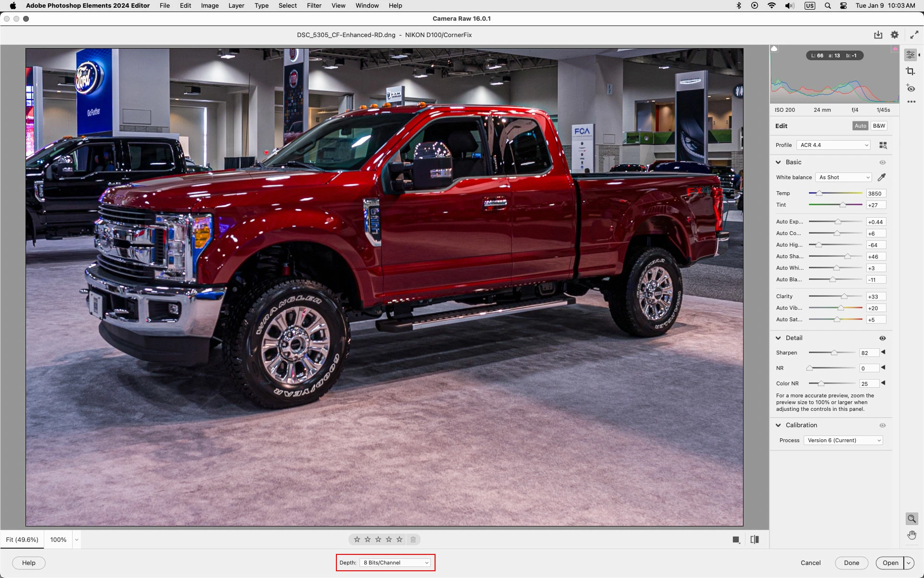Select the Crop tool icon
924x578 pixels.
point(910,71)
